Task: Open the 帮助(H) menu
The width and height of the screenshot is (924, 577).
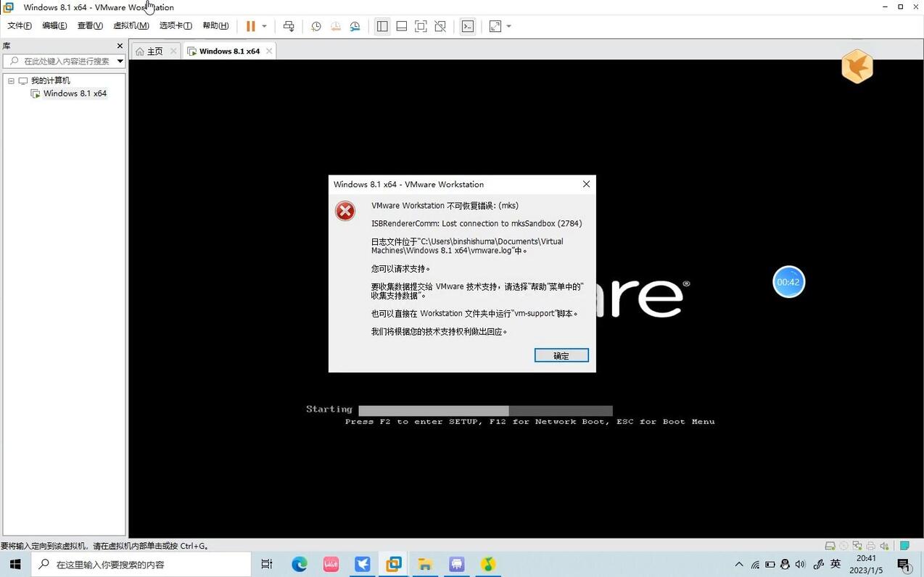Action: pyautogui.click(x=215, y=26)
